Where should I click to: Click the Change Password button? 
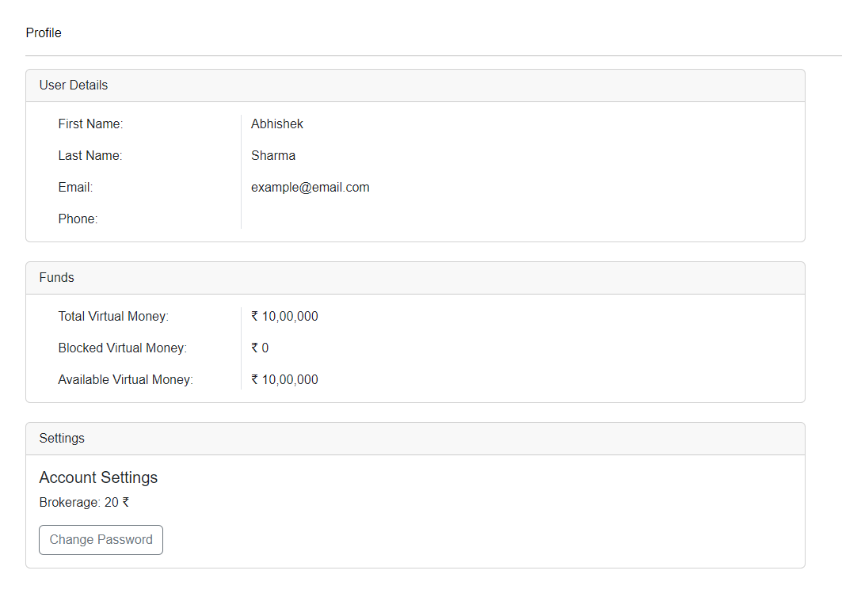point(101,540)
